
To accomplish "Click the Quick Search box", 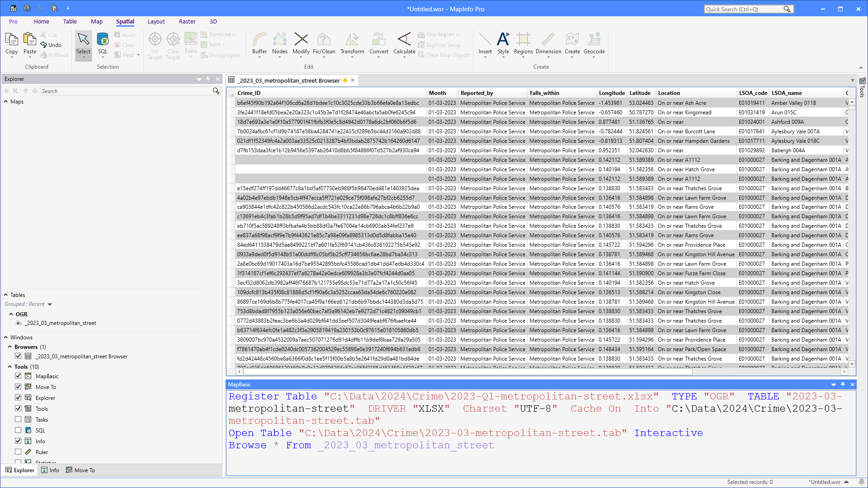I will click(744, 9).
